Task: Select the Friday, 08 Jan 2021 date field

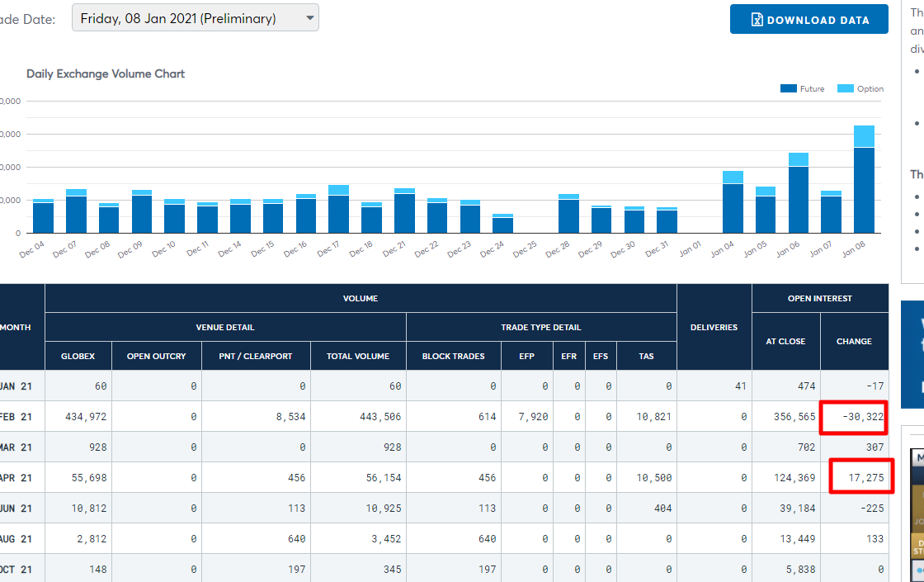Action: (x=195, y=17)
